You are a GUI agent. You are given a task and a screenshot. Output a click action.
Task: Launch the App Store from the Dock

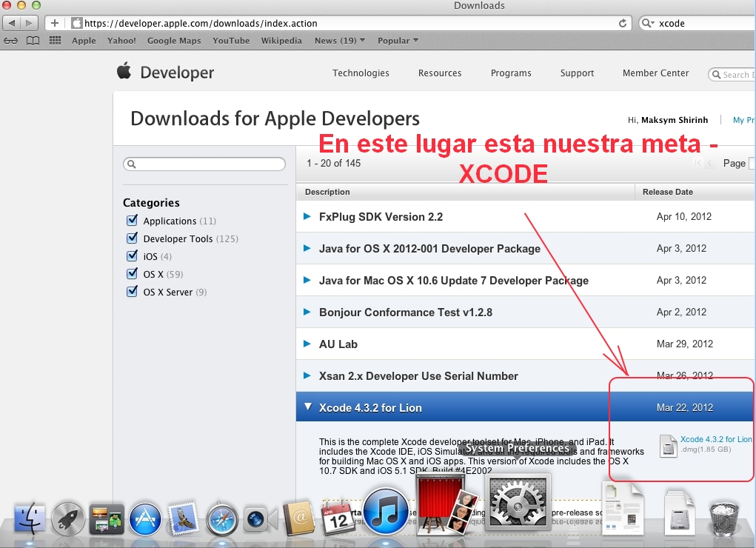pos(145,518)
